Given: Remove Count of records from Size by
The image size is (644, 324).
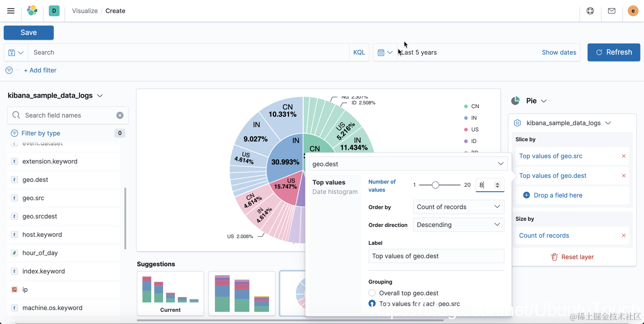Looking at the screenshot, I should pyautogui.click(x=623, y=236).
